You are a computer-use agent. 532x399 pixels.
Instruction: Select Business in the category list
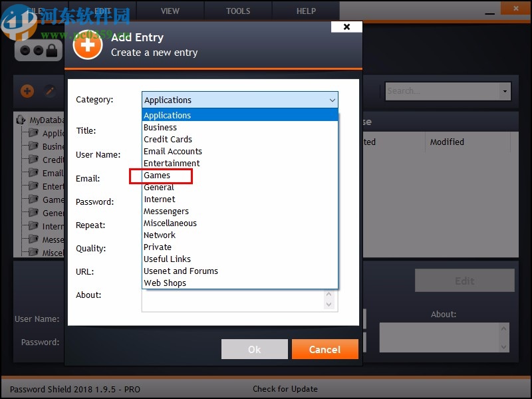pyautogui.click(x=240, y=127)
